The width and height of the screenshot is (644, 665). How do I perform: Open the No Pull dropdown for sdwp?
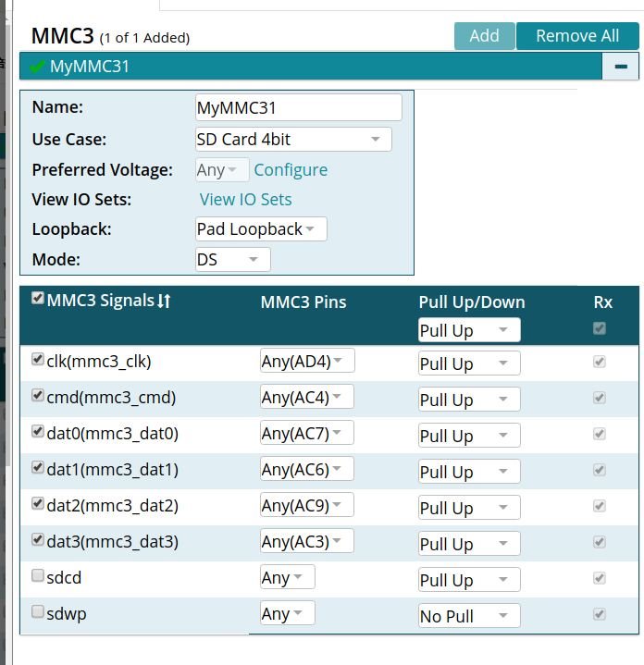pyautogui.click(x=469, y=616)
